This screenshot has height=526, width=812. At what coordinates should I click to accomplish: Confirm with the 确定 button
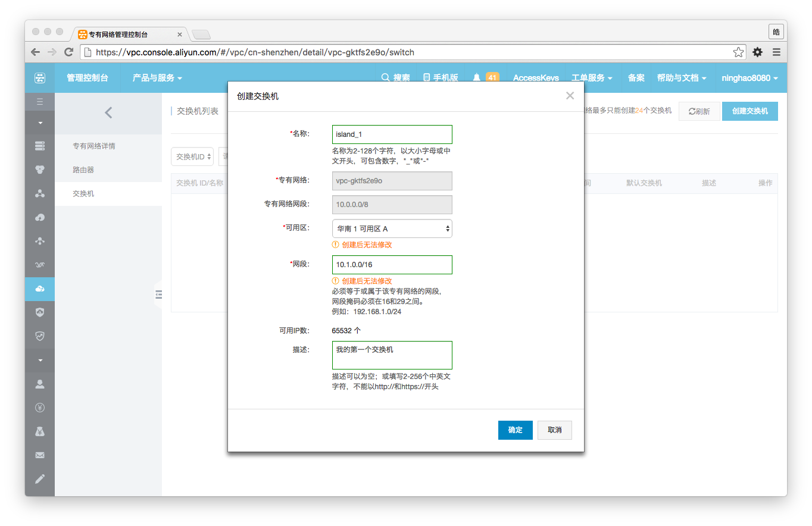(515, 430)
